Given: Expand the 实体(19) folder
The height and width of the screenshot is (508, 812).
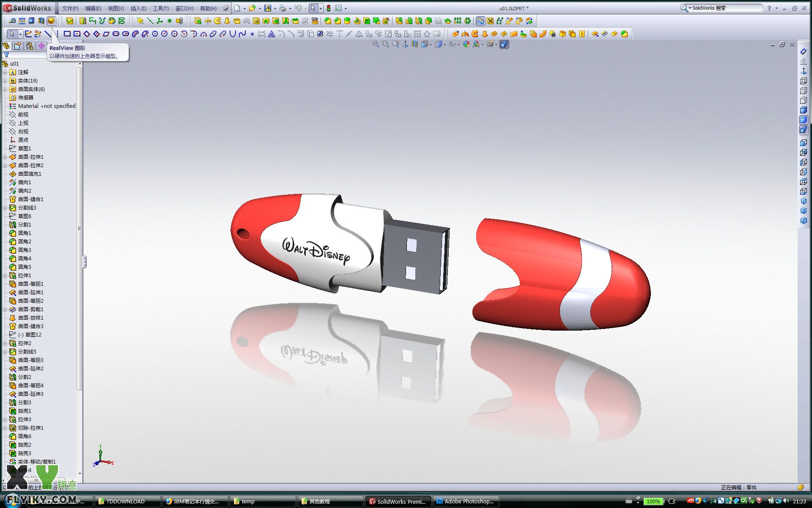Looking at the screenshot, I should click(x=5, y=81).
